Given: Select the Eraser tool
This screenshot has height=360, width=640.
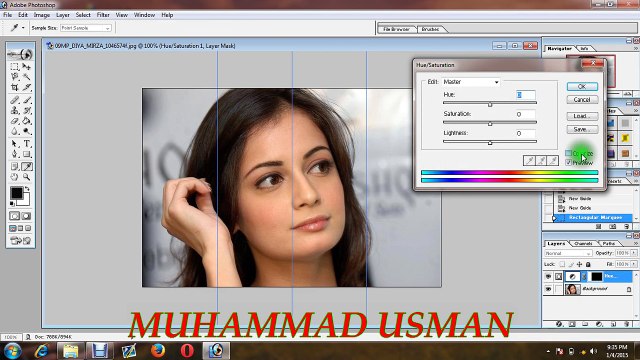Looking at the screenshot, I should (x=15, y=121).
